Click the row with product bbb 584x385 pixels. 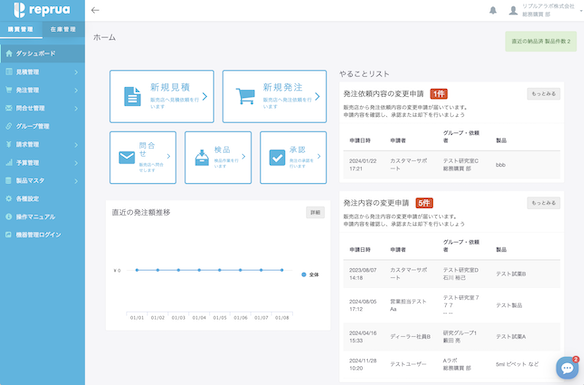[x=451, y=165]
